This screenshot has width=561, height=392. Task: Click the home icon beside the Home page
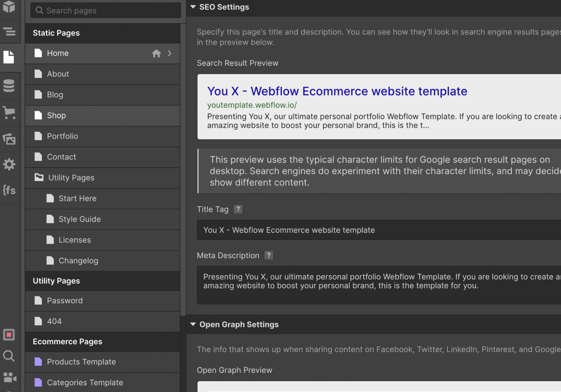(x=156, y=53)
